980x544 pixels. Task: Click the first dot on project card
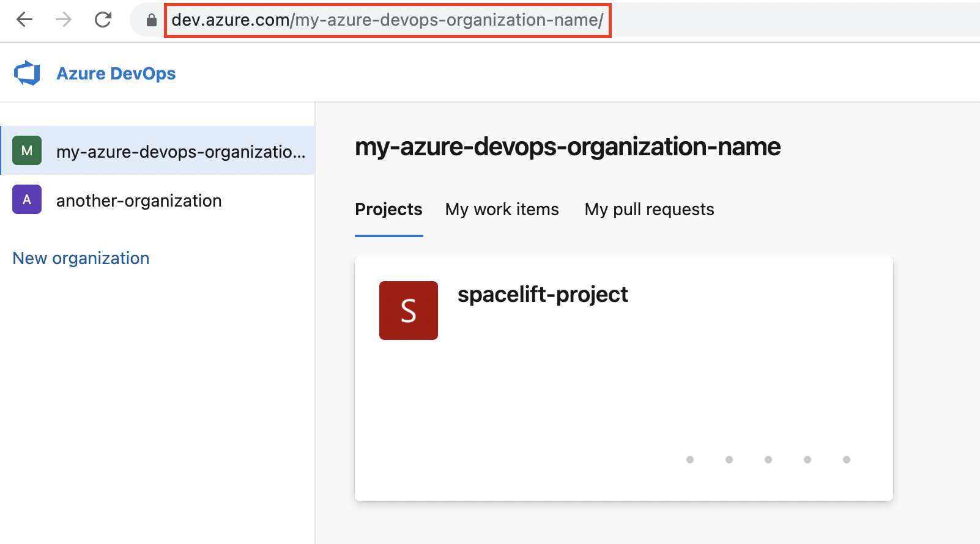point(690,460)
